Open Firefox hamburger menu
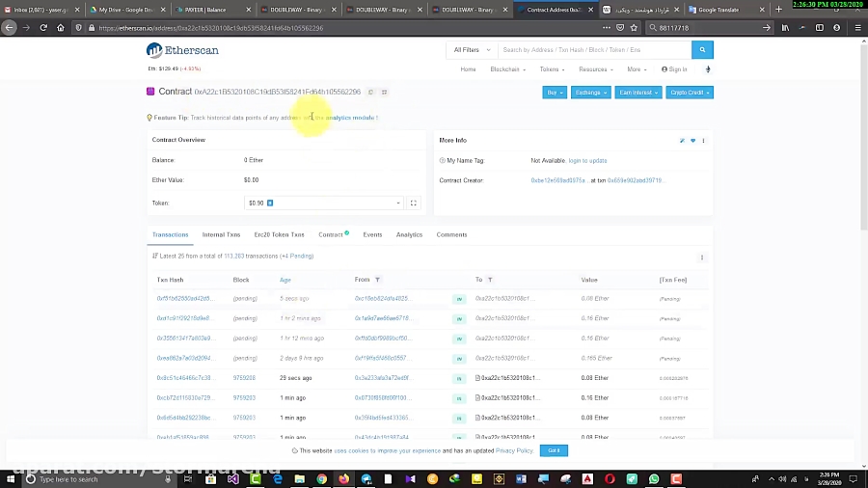 pos(858,28)
